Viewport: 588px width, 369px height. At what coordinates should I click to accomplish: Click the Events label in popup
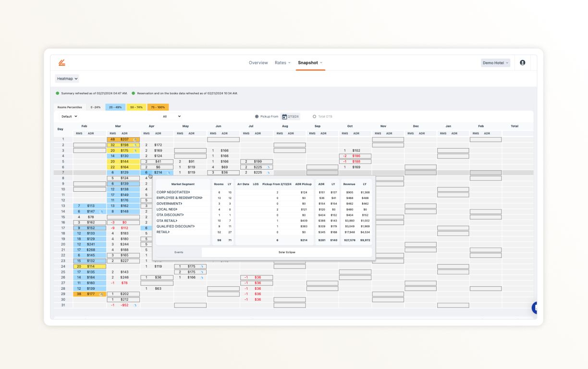(x=179, y=252)
